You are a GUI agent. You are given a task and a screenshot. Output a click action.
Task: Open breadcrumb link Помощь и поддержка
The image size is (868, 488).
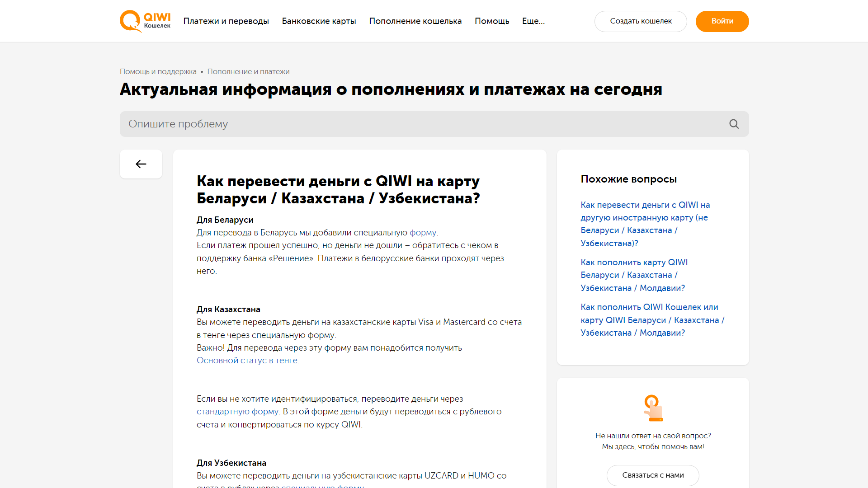click(158, 71)
